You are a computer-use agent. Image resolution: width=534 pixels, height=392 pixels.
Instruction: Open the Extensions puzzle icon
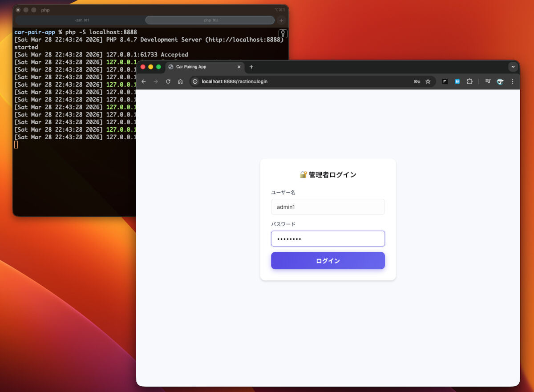tap(469, 81)
